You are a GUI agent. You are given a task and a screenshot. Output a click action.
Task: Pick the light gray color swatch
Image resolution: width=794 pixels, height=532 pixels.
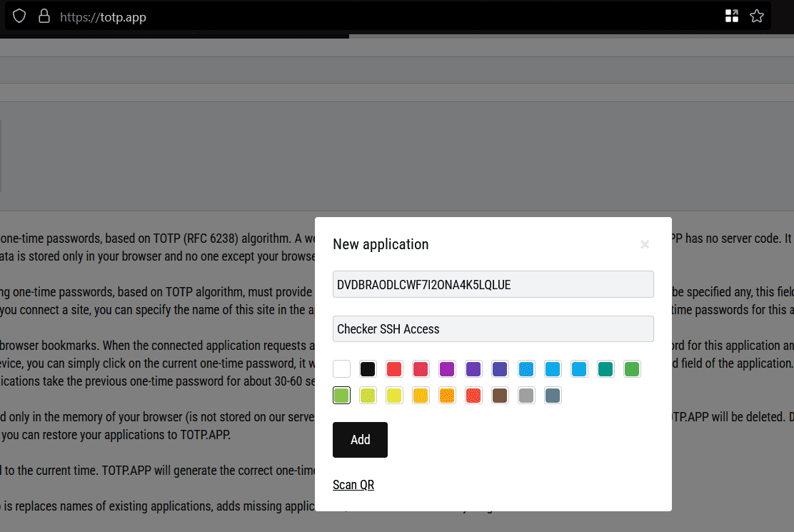tap(526, 396)
